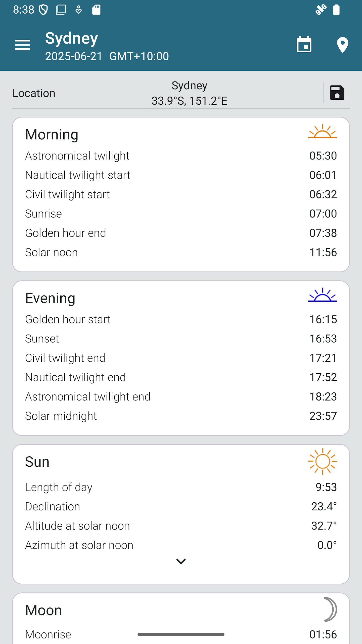The width and height of the screenshot is (362, 644).
Task: Tap the Sydney coordinates text
Action: pos(189,101)
